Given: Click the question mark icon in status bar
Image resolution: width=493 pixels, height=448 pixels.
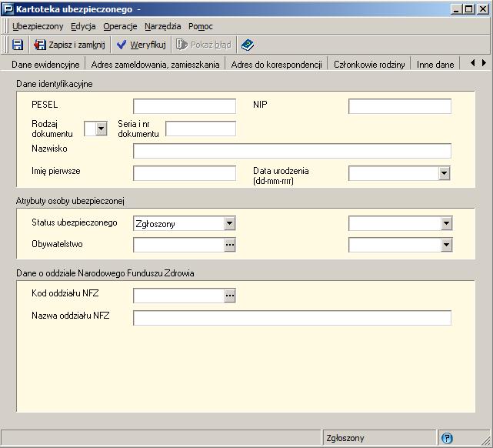Looking at the screenshot, I should point(447,438).
